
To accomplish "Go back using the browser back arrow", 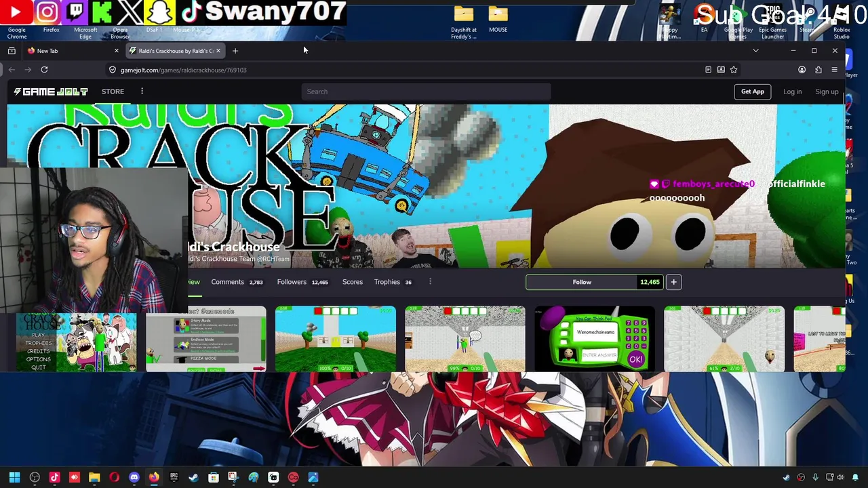I will [12, 70].
